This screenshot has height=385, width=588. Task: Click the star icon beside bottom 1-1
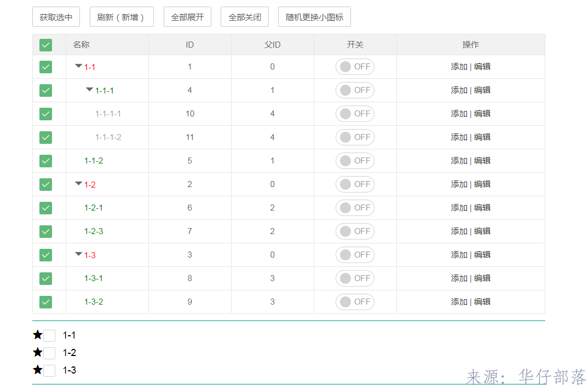pyautogui.click(x=37, y=335)
